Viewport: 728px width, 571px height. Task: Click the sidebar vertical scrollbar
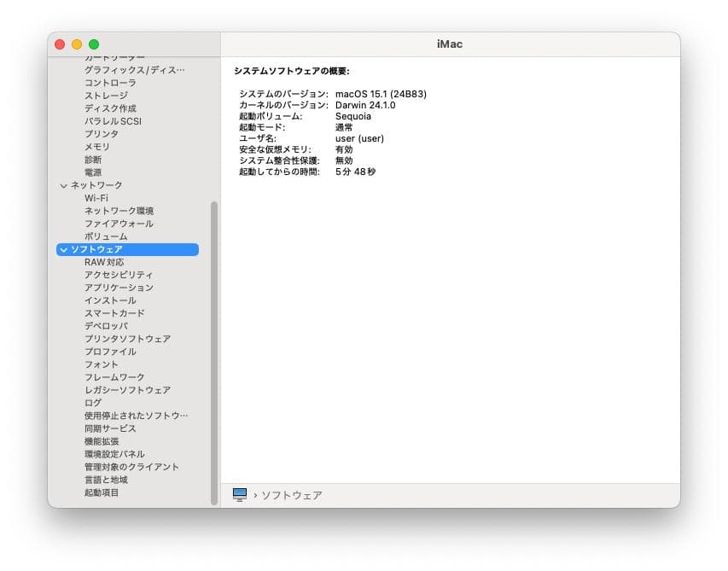click(x=214, y=353)
